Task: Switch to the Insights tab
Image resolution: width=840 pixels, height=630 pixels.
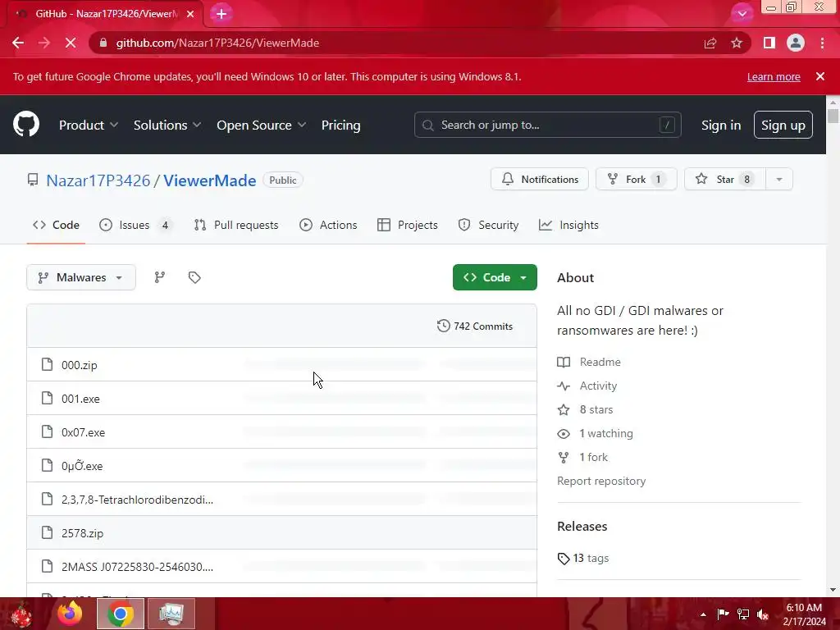Action: (569, 225)
